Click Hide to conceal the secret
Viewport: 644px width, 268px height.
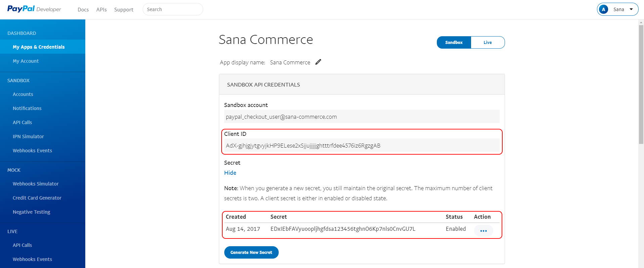tap(230, 173)
